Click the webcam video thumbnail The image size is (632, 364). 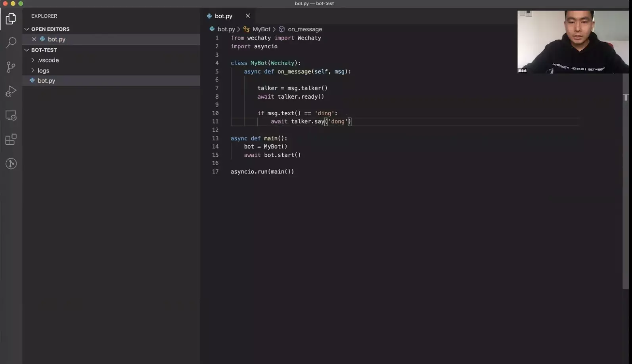click(x=573, y=42)
